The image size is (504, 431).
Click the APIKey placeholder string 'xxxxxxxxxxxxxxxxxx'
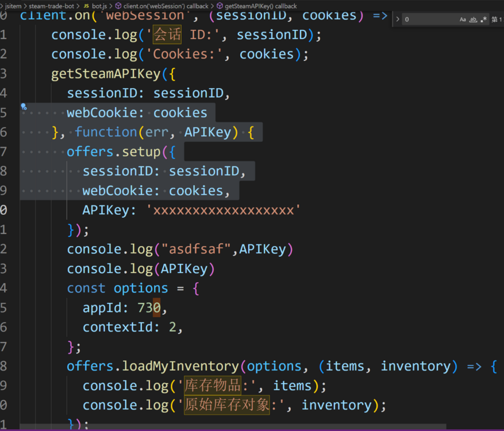(x=224, y=210)
